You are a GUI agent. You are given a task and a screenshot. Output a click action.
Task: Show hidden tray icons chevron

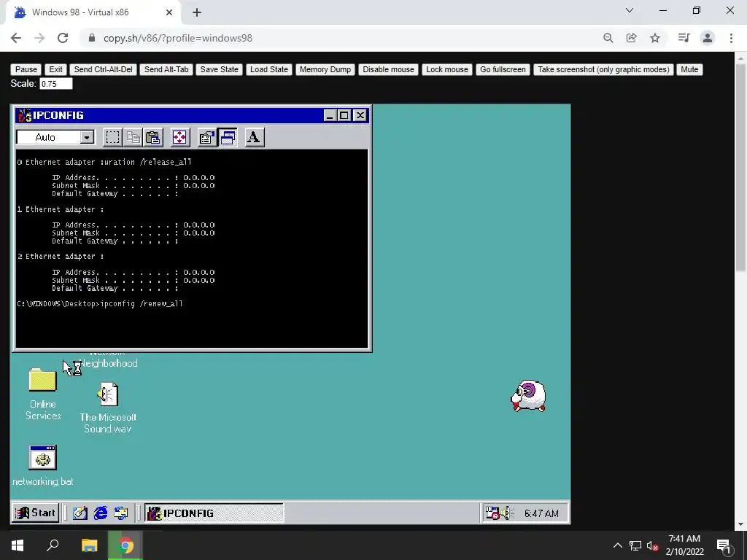[617, 545]
